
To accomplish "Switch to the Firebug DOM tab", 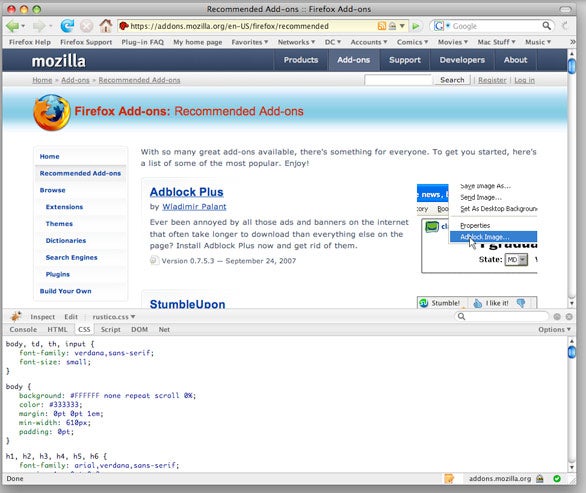I will pyautogui.click(x=139, y=329).
